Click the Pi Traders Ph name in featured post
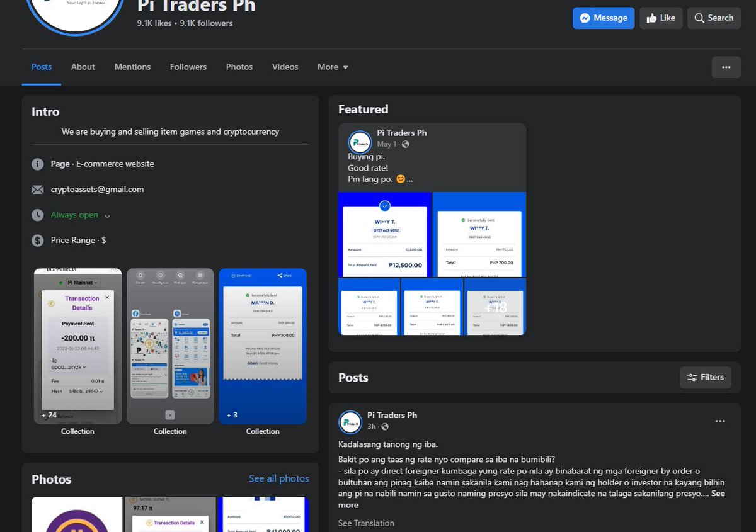The height and width of the screenshot is (532, 756). (402, 133)
